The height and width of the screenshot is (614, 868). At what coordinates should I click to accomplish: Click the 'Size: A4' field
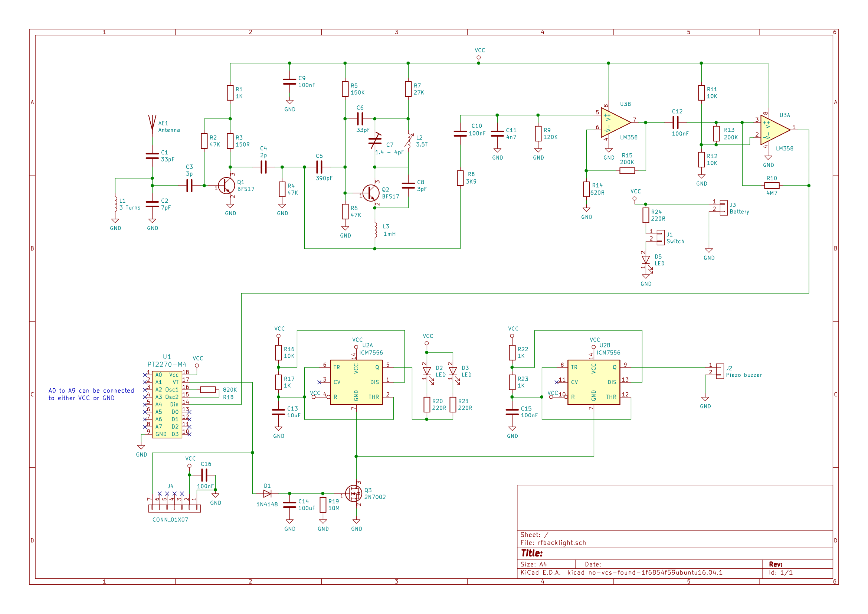coord(534,564)
